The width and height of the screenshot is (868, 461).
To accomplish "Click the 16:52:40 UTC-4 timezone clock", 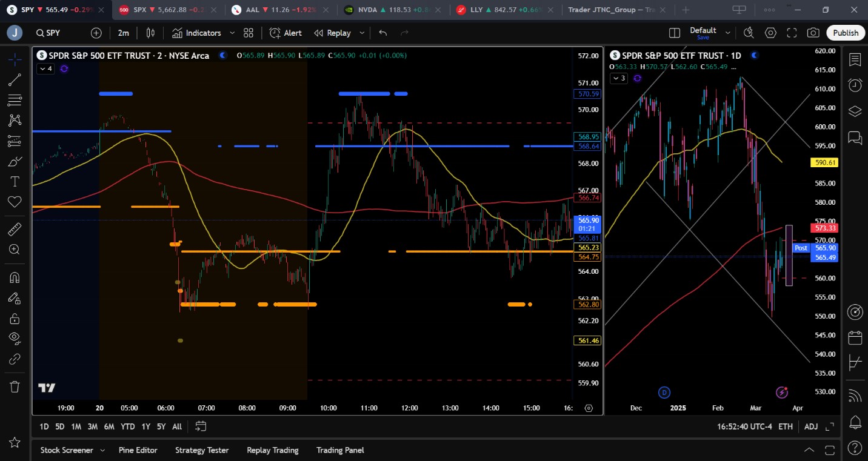I will [744, 426].
